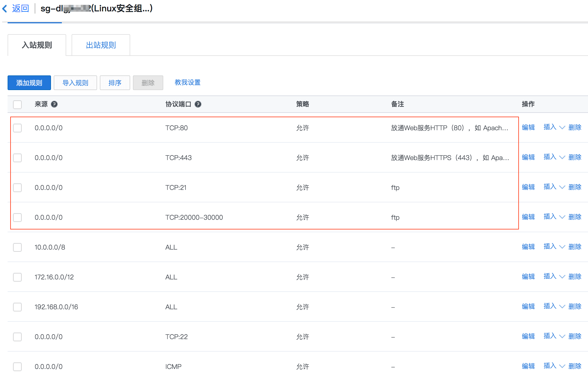This screenshot has height=376, width=588.
Task: Toggle the select-all header checkbox
Action: point(17,104)
